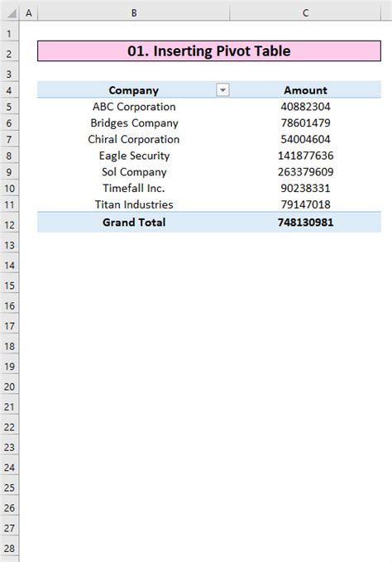Select column B header
The width and height of the screenshot is (392, 562).
point(133,13)
